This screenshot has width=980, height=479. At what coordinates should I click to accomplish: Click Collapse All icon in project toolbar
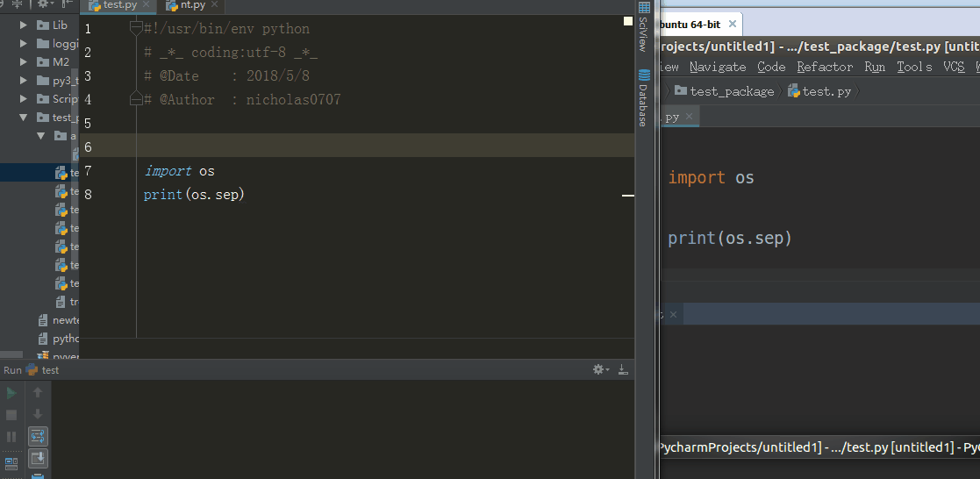pyautogui.click(x=17, y=4)
